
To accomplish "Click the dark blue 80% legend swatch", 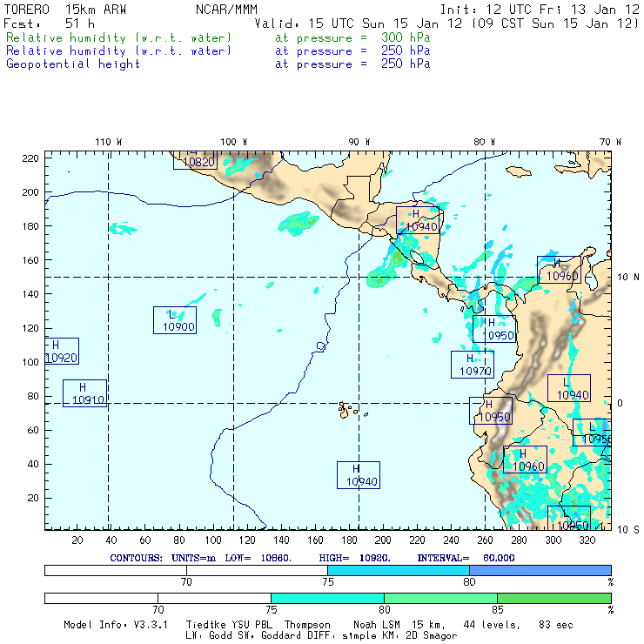I will (540, 569).
